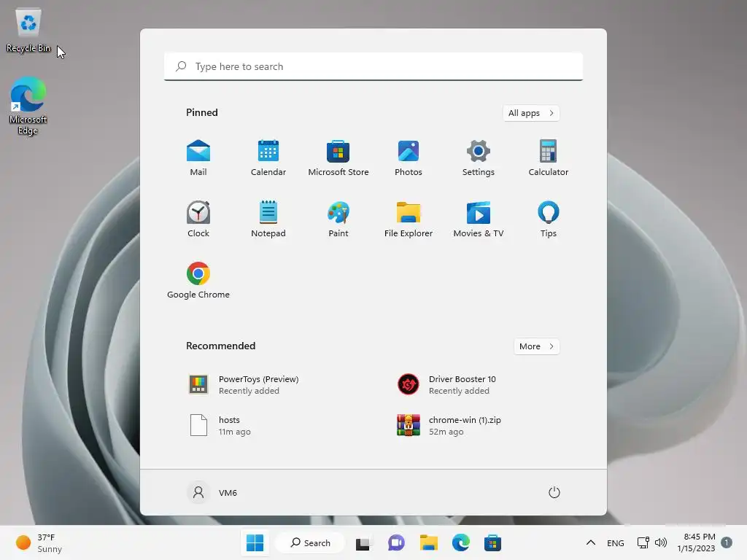747x560 pixels.
Task: Show hidden icons tray chevron
Action: (591, 542)
